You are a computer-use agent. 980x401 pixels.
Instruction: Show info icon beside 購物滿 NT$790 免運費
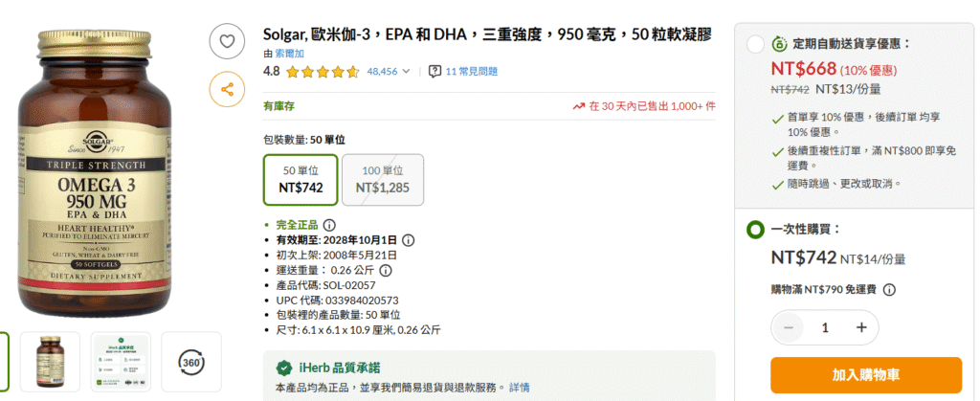point(889,290)
